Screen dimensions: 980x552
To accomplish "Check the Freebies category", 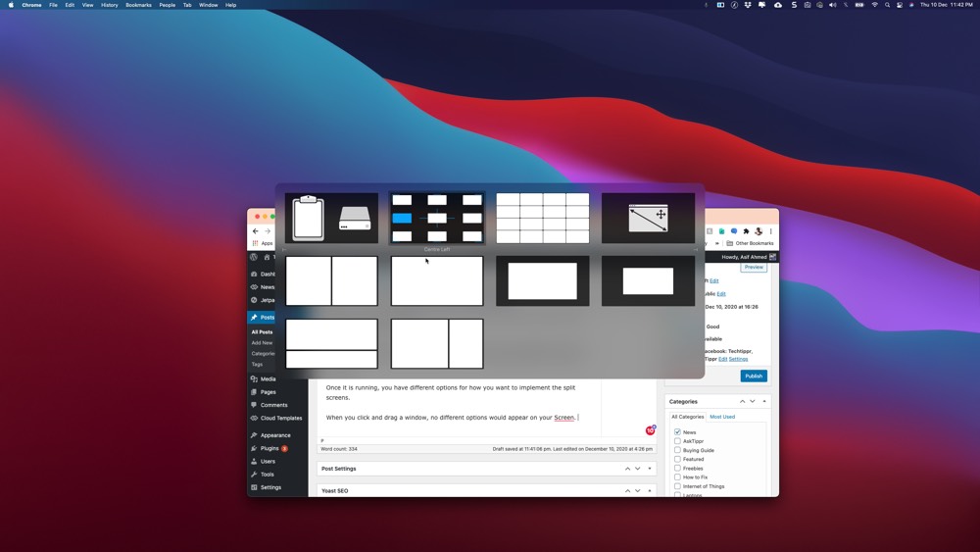I will click(x=677, y=468).
